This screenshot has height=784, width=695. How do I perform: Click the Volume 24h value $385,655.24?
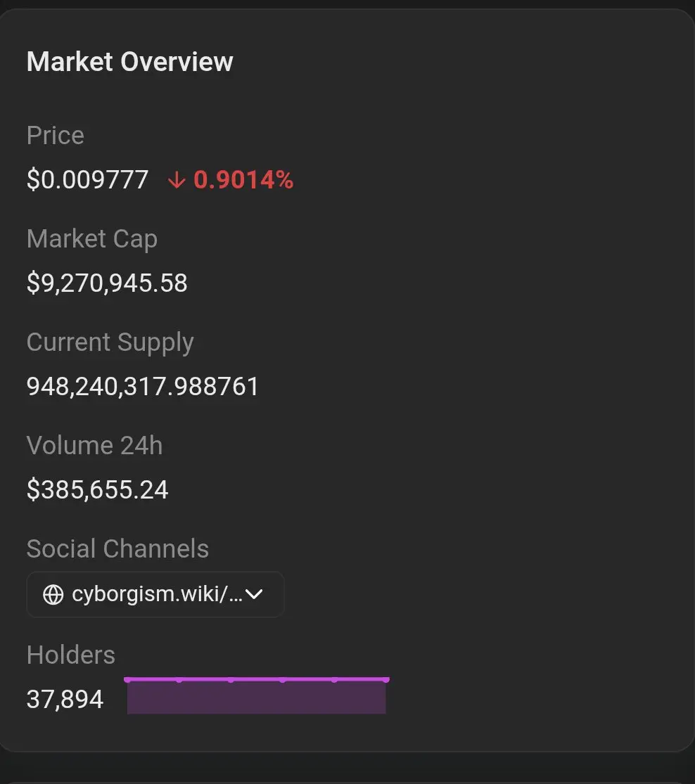[x=98, y=489]
